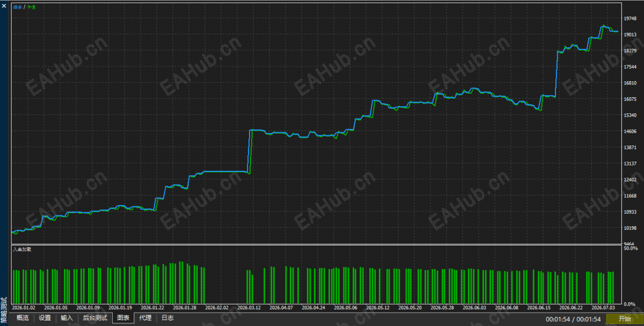This screenshot has height=326, width=644.
Task: Click the 开始 start button
Action: pyautogui.click(x=625, y=319)
